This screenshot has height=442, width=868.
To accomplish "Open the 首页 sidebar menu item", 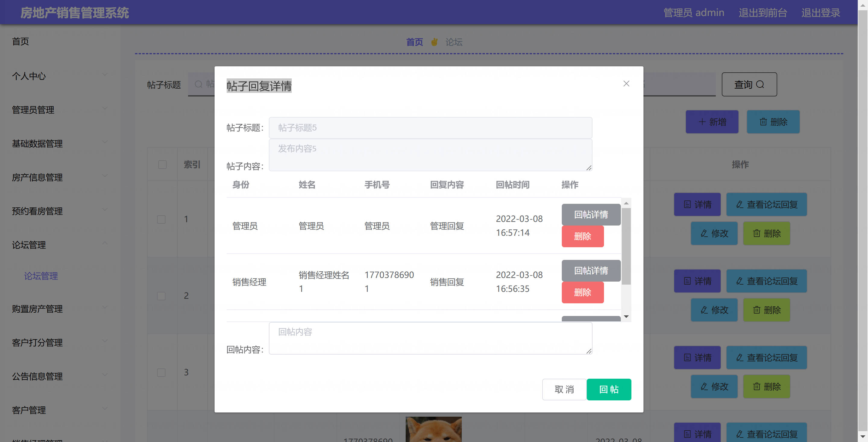I will pos(20,42).
